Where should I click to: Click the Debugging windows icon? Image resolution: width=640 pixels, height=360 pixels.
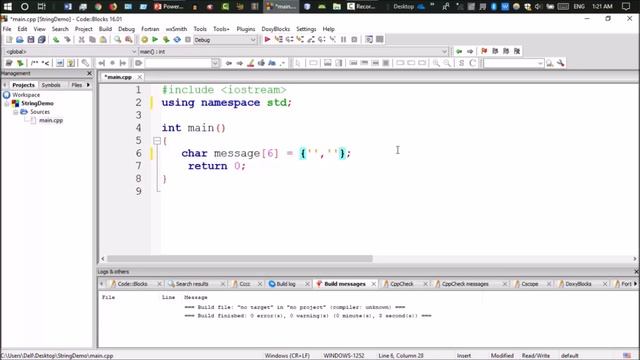369,40
